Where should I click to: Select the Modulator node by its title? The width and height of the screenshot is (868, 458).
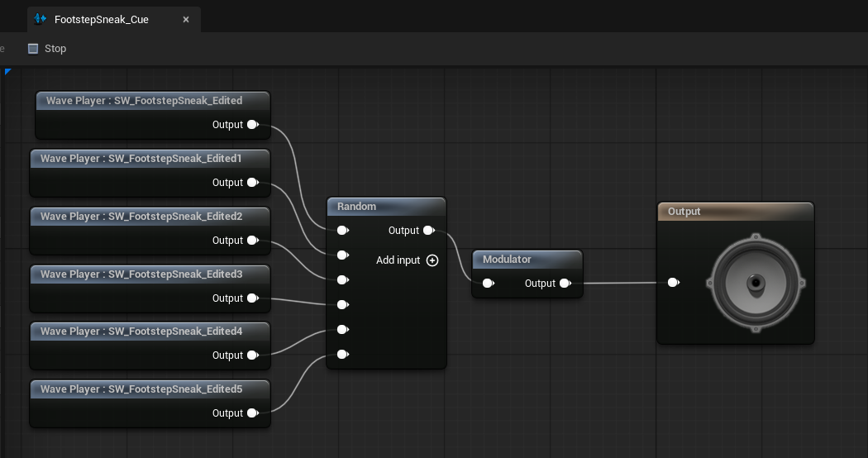527,260
